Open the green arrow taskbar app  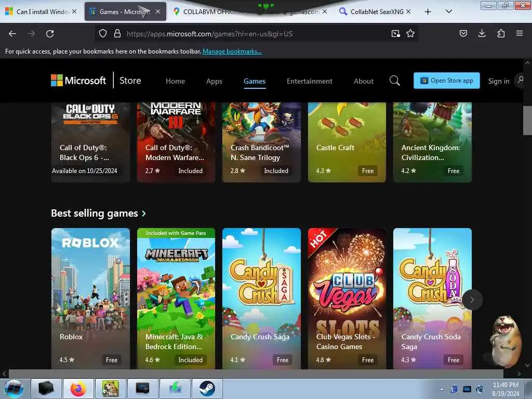pyautogui.click(x=175, y=389)
